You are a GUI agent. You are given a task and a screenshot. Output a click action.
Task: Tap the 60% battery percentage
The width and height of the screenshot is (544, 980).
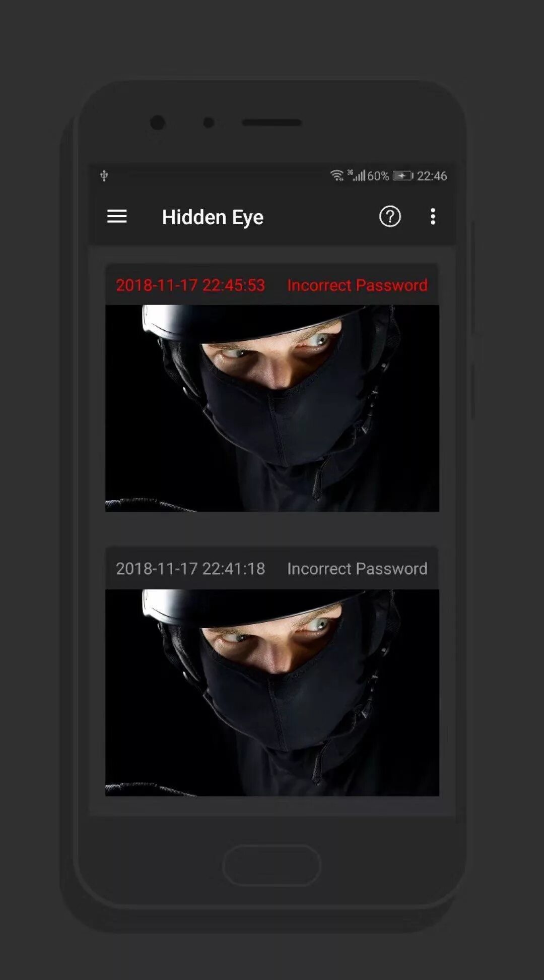(x=378, y=176)
